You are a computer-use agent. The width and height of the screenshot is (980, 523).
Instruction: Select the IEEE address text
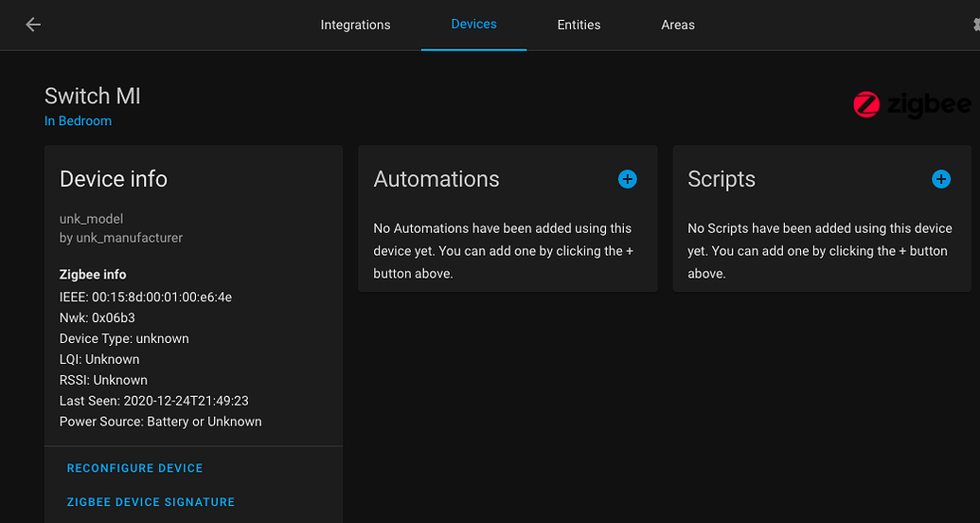[x=146, y=298]
